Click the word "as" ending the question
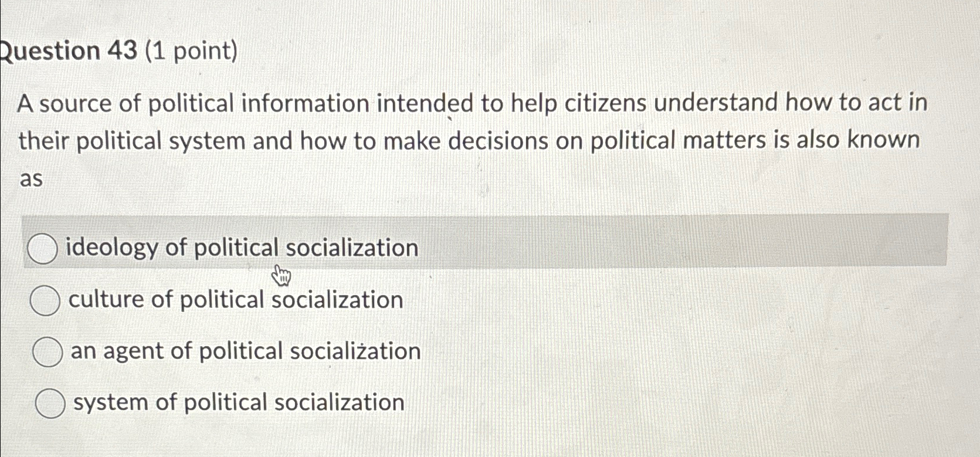980x457 pixels. (x=30, y=179)
